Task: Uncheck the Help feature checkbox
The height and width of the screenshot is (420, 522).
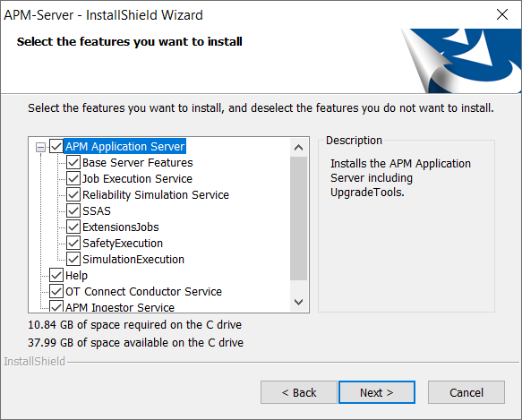Action: (x=56, y=275)
